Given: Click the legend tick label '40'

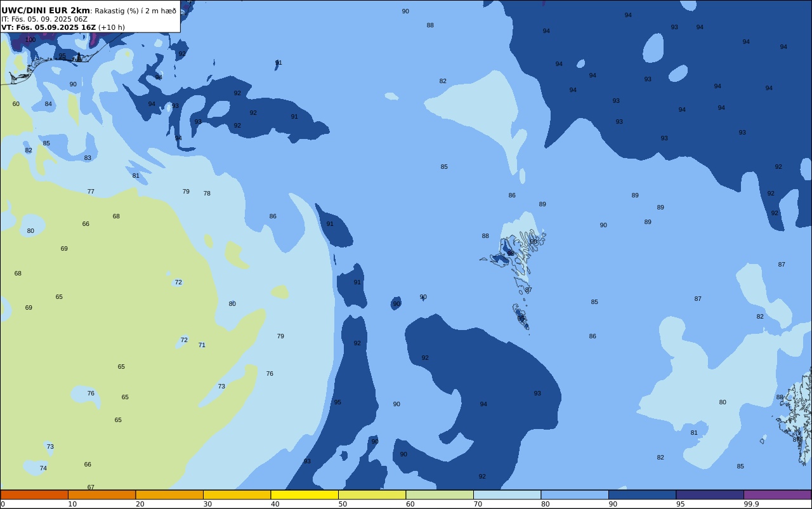Looking at the screenshot, I should (275, 504).
